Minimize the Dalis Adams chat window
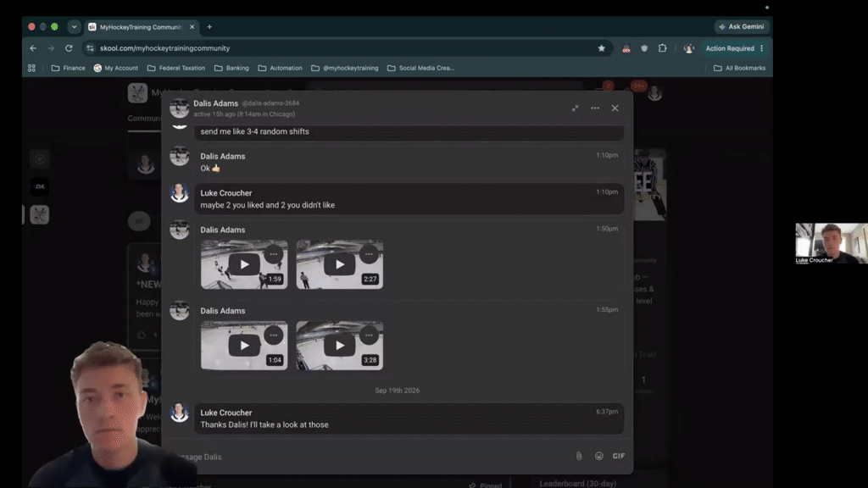868x488 pixels. pyautogui.click(x=576, y=108)
